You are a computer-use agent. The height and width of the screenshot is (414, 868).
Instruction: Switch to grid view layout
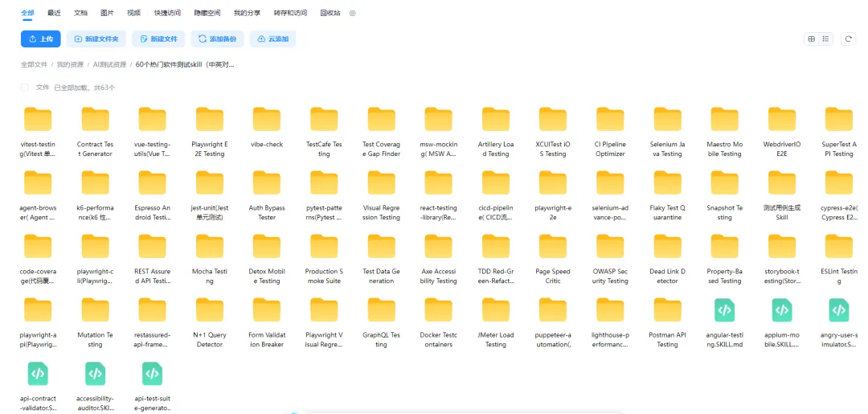pos(812,39)
